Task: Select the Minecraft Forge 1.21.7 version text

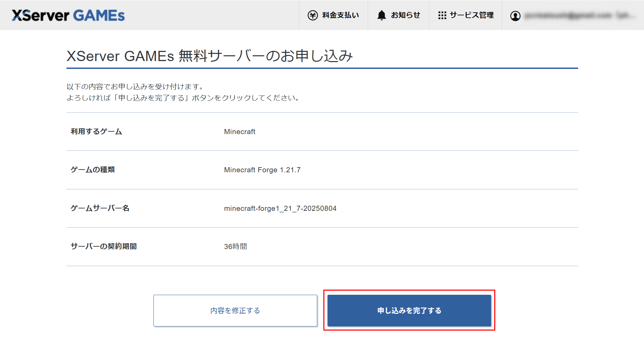Action: click(x=261, y=170)
